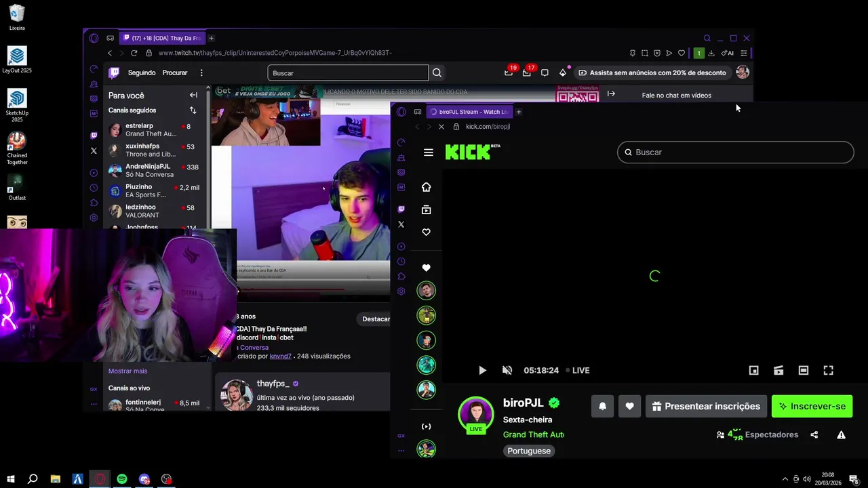
Task: Click Twitch search magnifier button
Action: coord(437,73)
